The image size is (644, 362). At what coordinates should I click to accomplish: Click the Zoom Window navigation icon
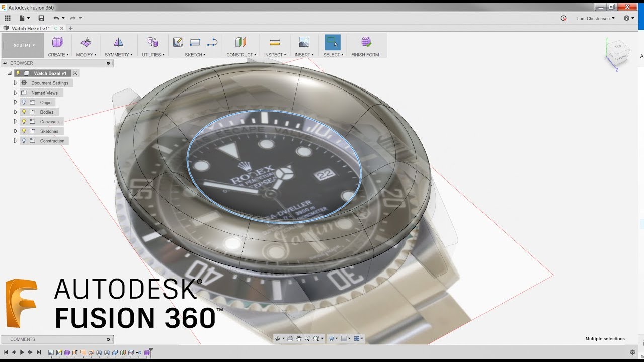click(316, 339)
